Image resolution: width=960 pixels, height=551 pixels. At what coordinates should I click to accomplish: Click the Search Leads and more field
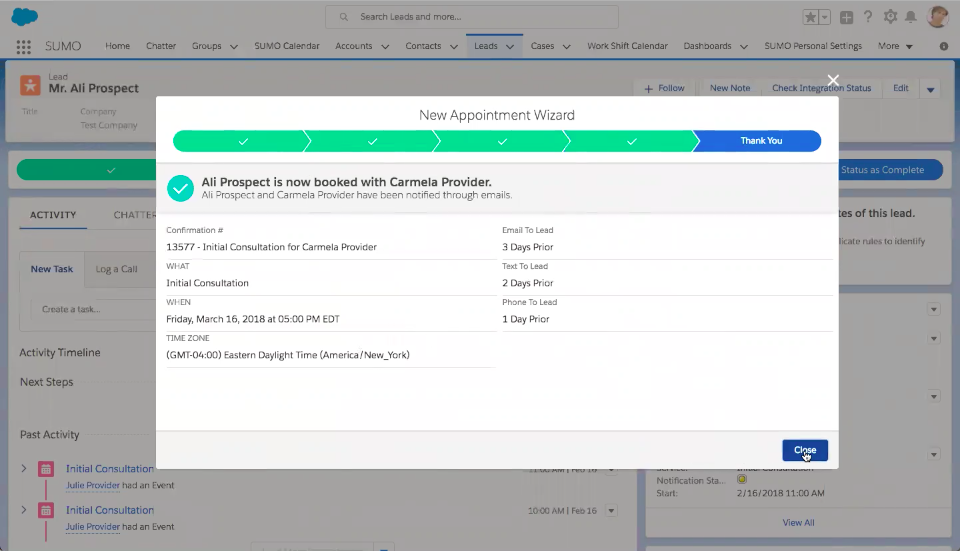point(471,17)
